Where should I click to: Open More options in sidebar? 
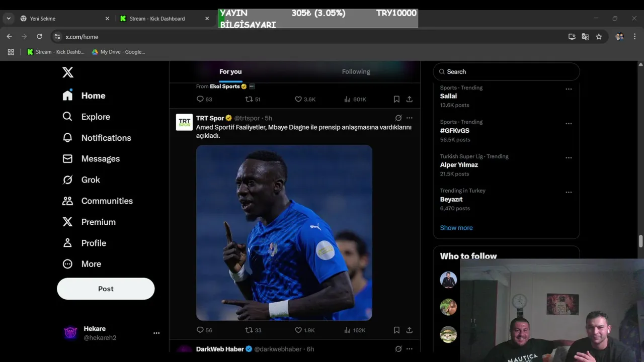click(82, 264)
